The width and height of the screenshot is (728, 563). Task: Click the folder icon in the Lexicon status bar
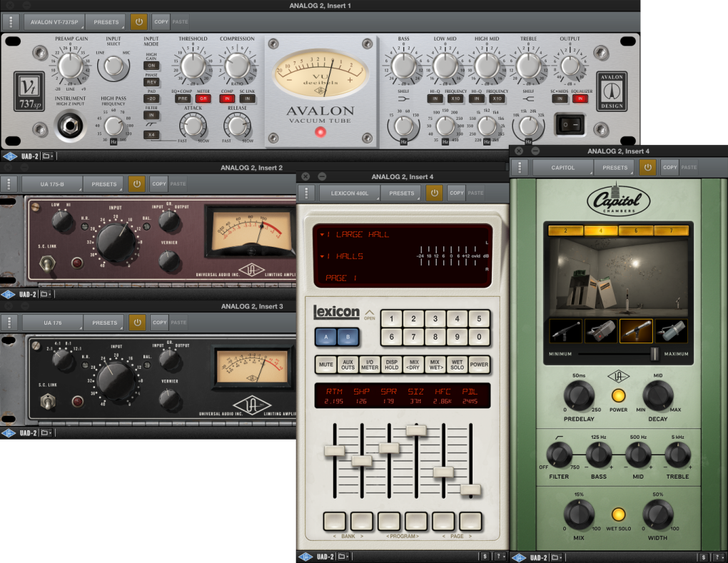coord(343,557)
